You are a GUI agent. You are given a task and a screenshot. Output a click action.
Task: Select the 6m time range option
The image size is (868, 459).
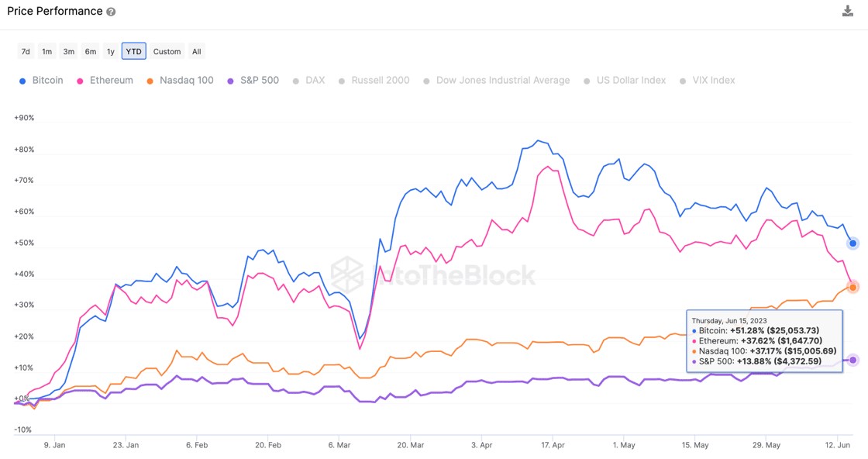point(90,51)
